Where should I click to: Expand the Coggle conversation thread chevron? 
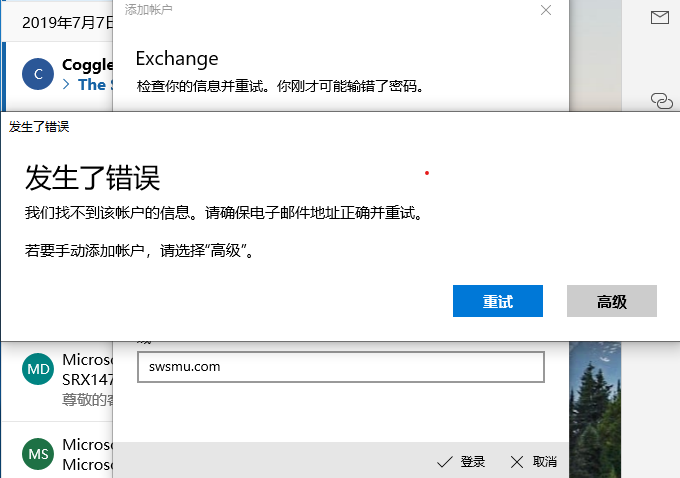[x=66, y=84]
